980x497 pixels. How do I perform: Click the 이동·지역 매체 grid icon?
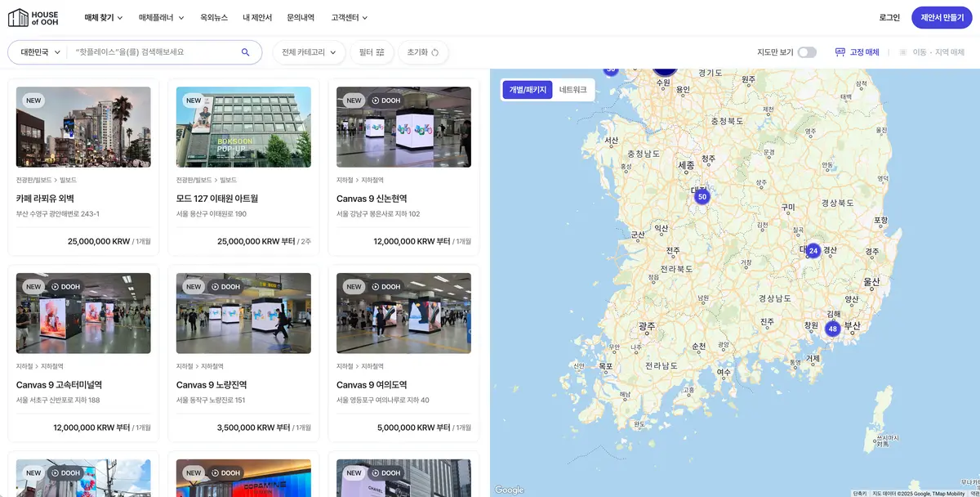click(903, 51)
